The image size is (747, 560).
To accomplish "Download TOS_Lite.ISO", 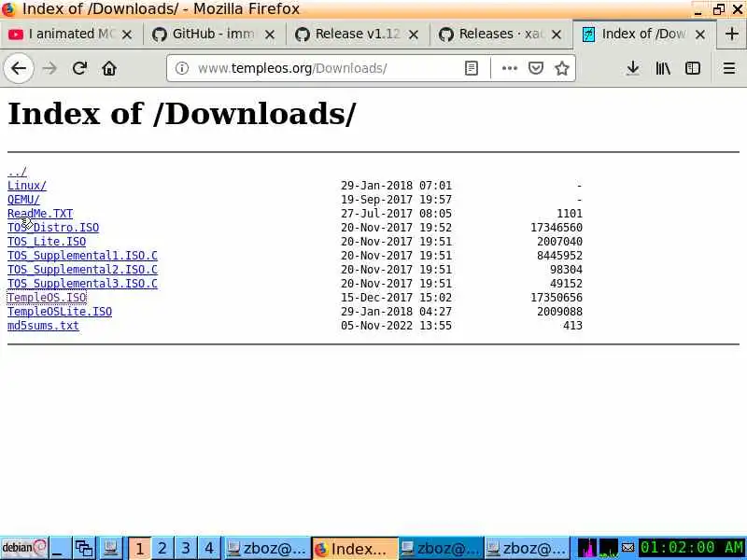I will 47,242.
